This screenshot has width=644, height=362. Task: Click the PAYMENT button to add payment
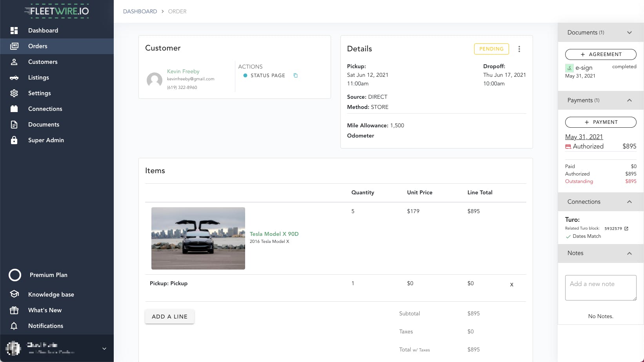click(x=600, y=122)
